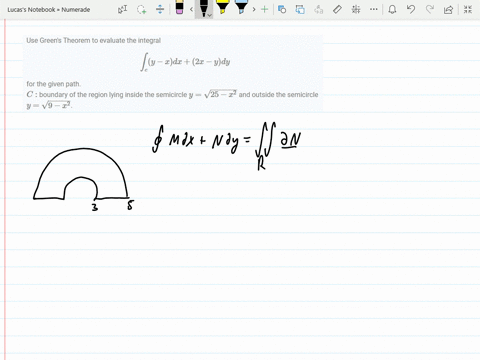Select the blue highlighter
The width and height of the screenshot is (480, 360).
241,8
